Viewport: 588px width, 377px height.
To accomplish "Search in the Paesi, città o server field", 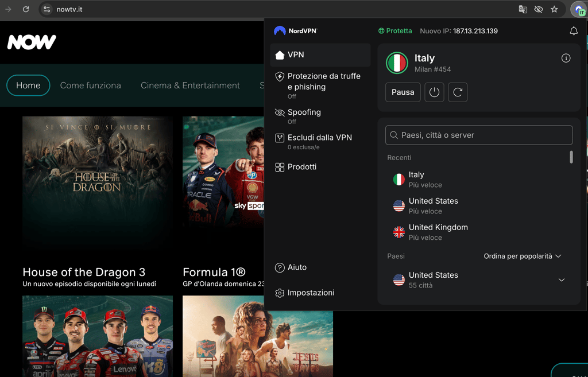I will [479, 135].
